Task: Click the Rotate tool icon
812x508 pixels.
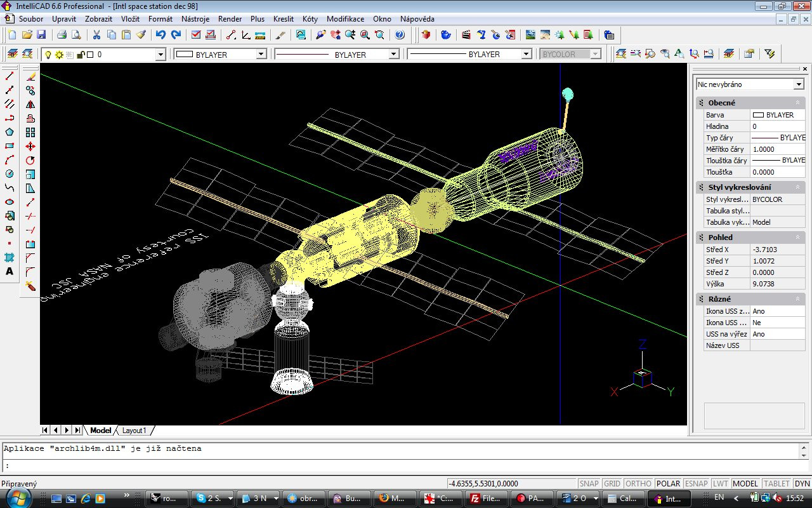Action: (30, 160)
